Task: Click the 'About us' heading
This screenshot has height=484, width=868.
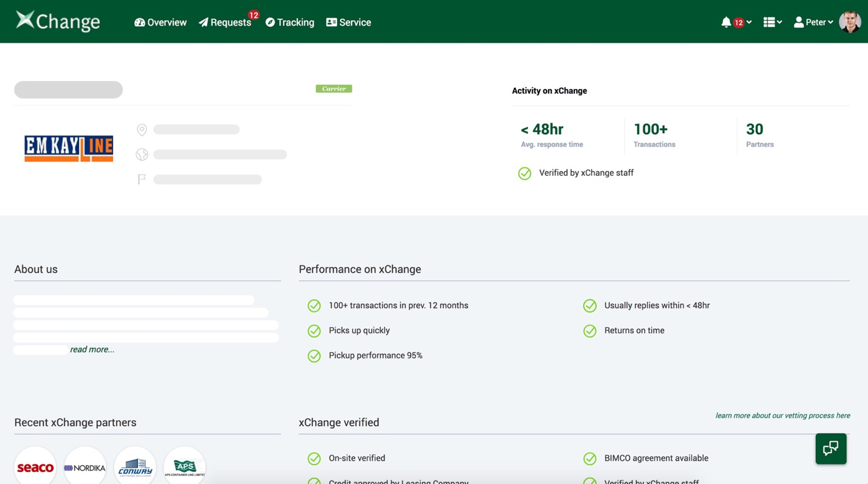Action: [36, 269]
